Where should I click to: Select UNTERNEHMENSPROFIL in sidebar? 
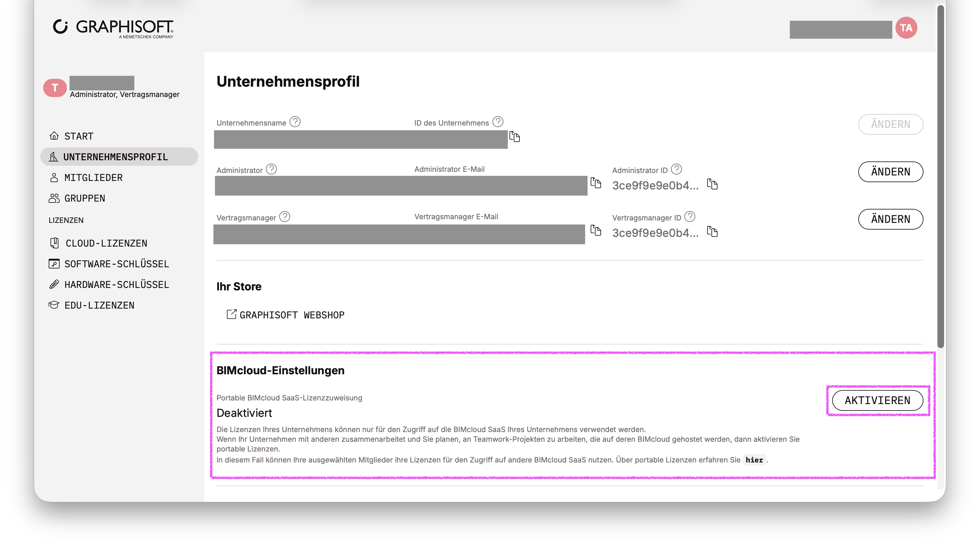[x=119, y=157]
